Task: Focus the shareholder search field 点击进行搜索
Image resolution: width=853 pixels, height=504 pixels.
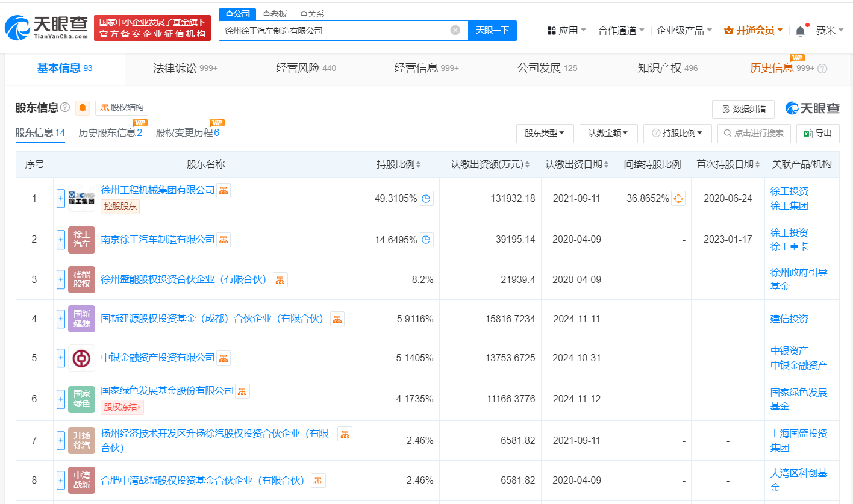Action: point(754,134)
